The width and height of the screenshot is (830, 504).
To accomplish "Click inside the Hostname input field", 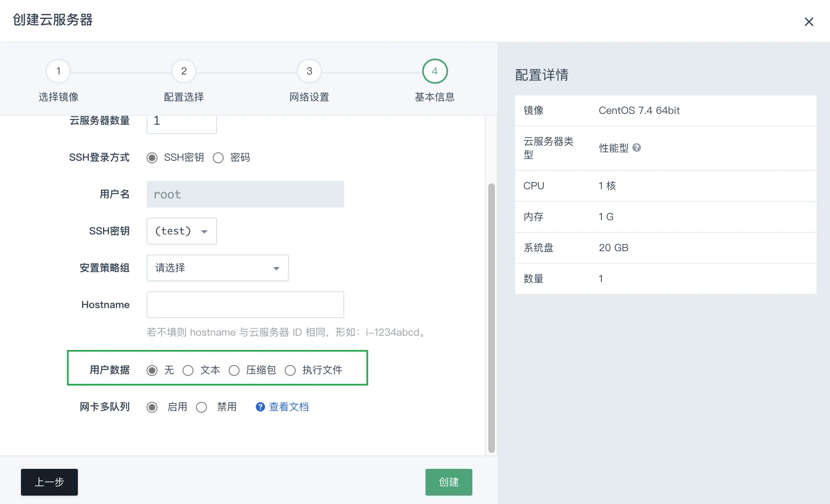I will [x=245, y=305].
